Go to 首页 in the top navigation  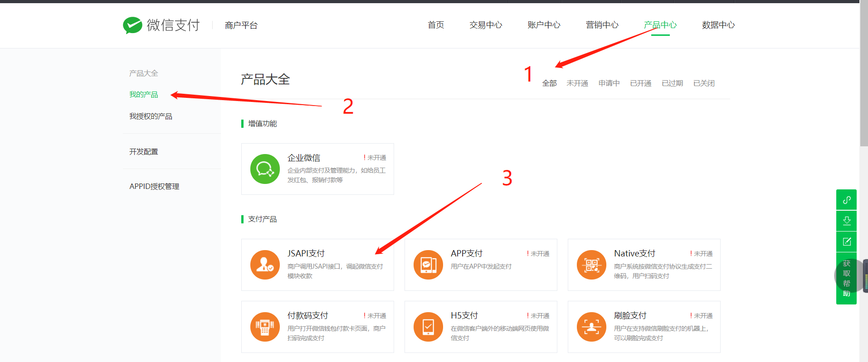tap(436, 25)
